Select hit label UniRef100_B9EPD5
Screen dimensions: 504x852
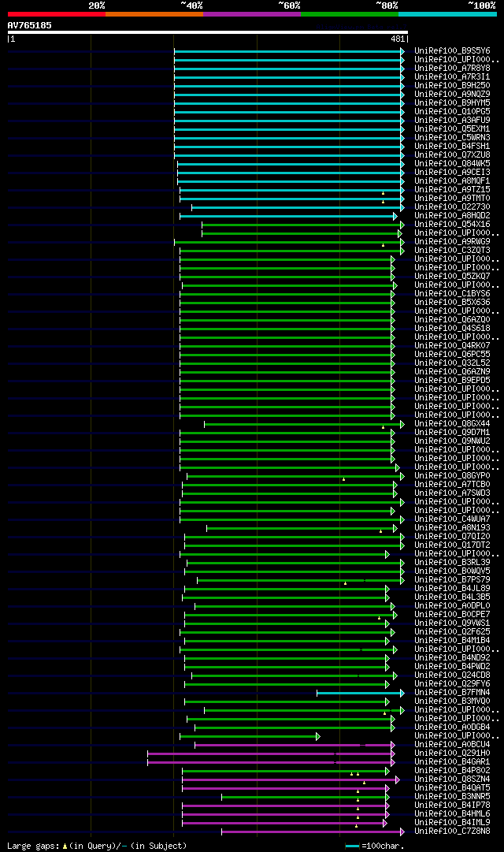click(x=452, y=381)
